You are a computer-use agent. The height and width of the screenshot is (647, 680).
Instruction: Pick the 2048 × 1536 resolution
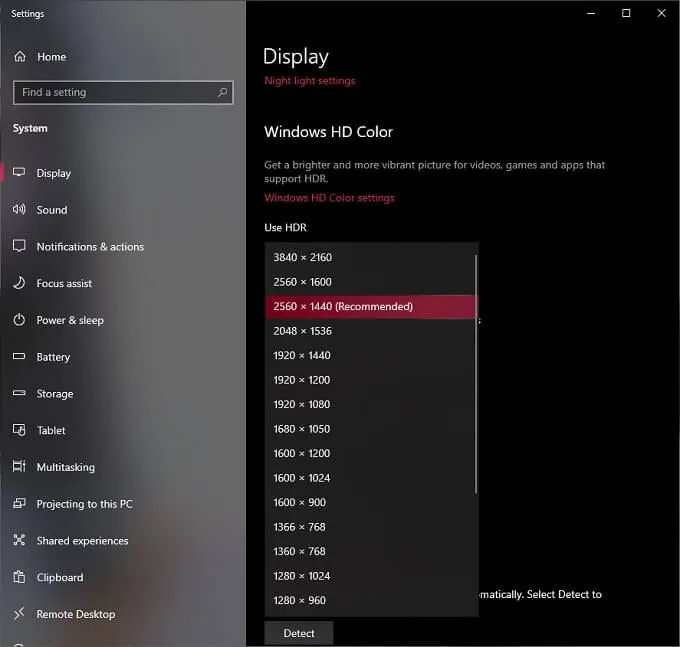pos(370,331)
